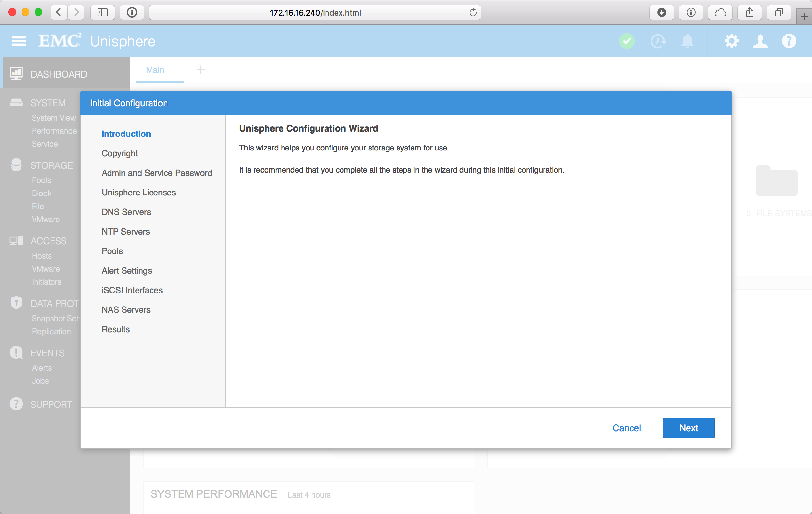Click the green system status checkmark icon
Image resolution: width=812 pixels, height=514 pixels.
627,41
